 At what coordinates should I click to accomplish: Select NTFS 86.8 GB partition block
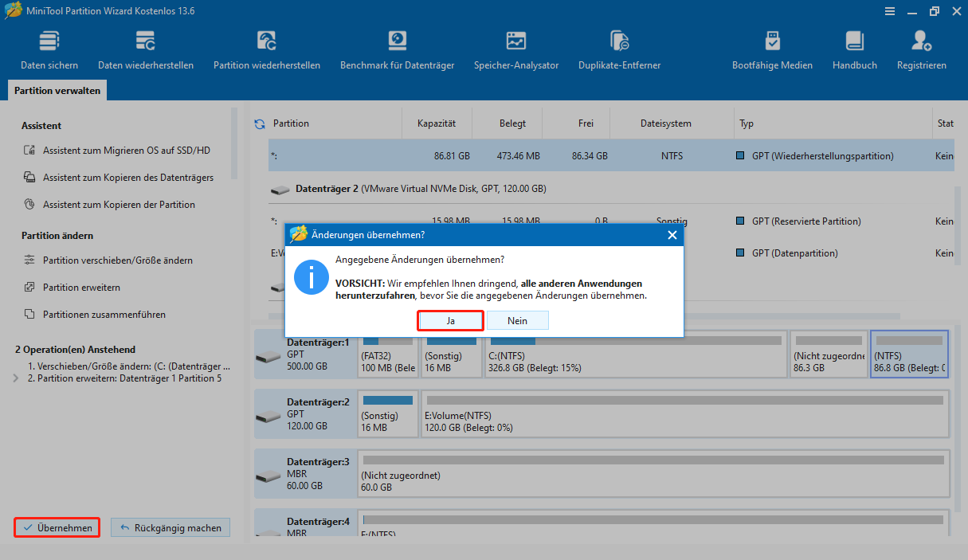909,354
